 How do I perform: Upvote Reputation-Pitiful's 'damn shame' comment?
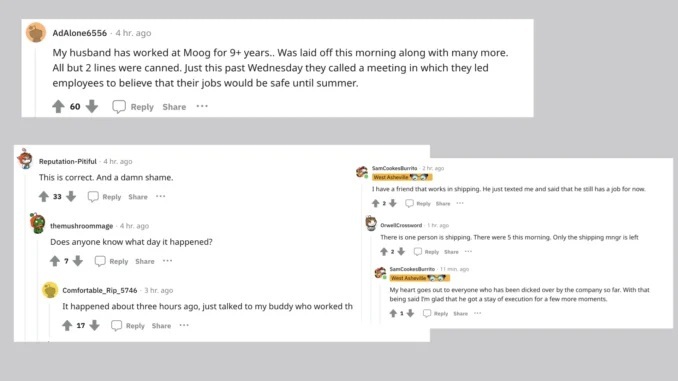(44, 197)
